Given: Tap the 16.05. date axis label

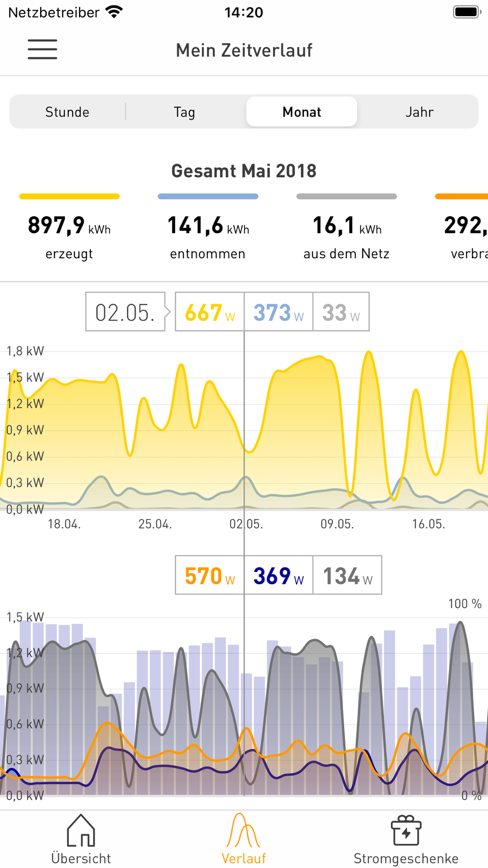Looking at the screenshot, I should 428,524.
